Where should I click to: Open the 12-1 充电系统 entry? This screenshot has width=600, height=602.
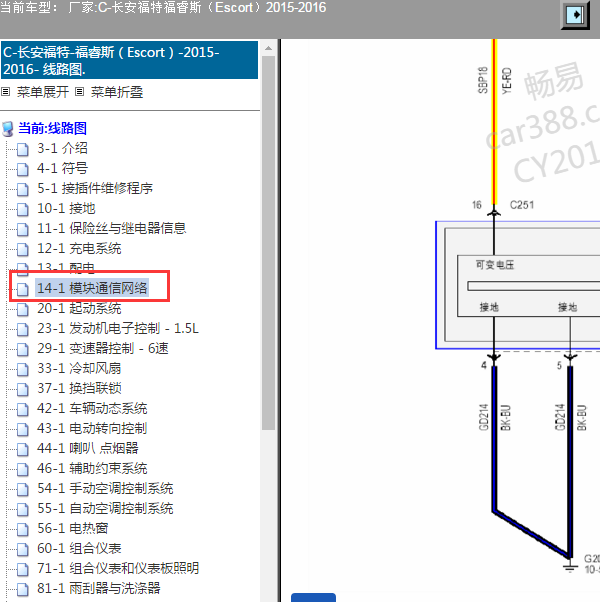(x=79, y=248)
